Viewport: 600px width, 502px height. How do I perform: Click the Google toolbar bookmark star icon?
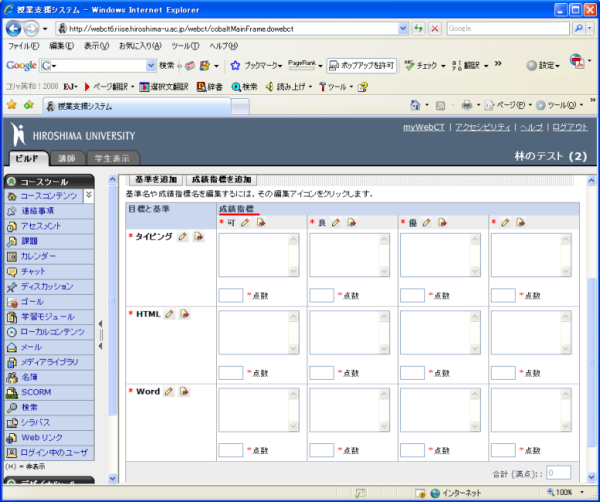pos(235,65)
